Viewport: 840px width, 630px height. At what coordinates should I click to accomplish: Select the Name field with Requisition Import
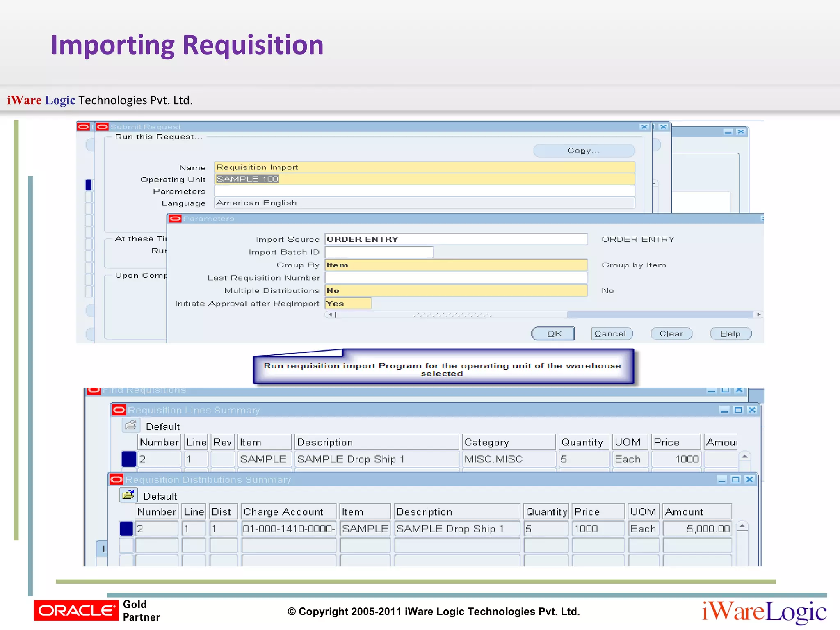425,167
